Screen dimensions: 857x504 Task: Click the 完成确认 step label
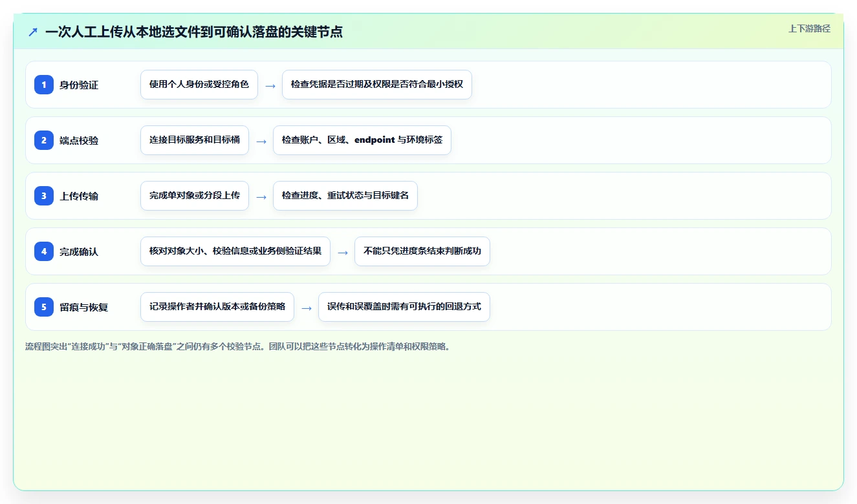coord(79,251)
